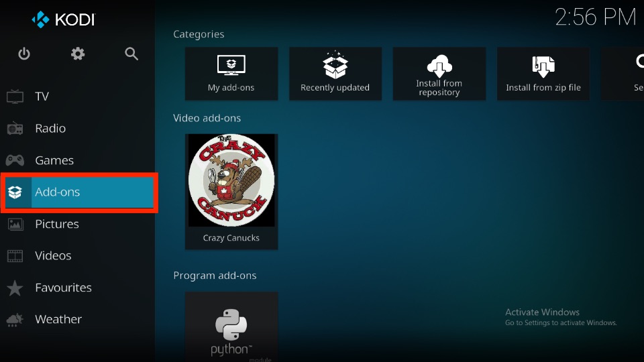Click the Favourites star icon
The image size is (644, 362).
[15, 288]
